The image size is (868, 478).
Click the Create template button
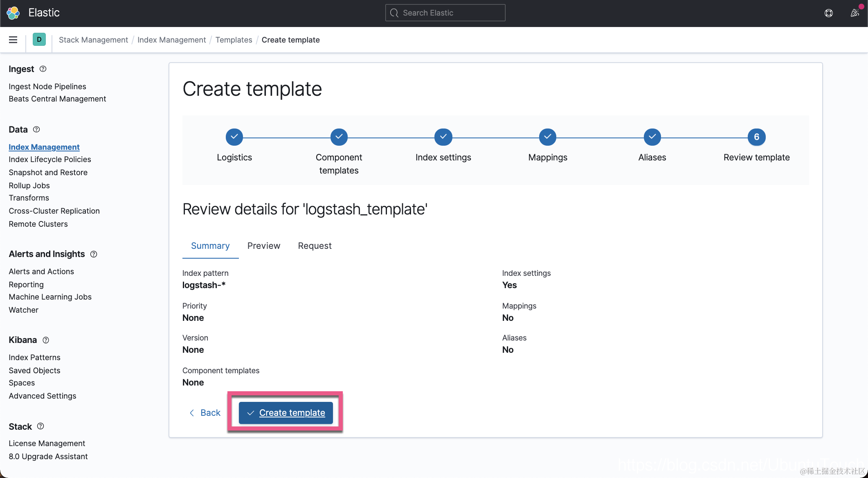286,413
